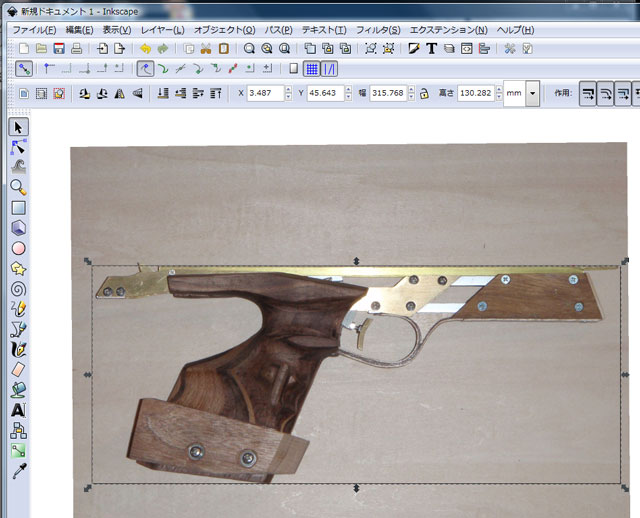Select the Paint bucket fill tool
The height and width of the screenshot is (518, 640).
(18, 390)
